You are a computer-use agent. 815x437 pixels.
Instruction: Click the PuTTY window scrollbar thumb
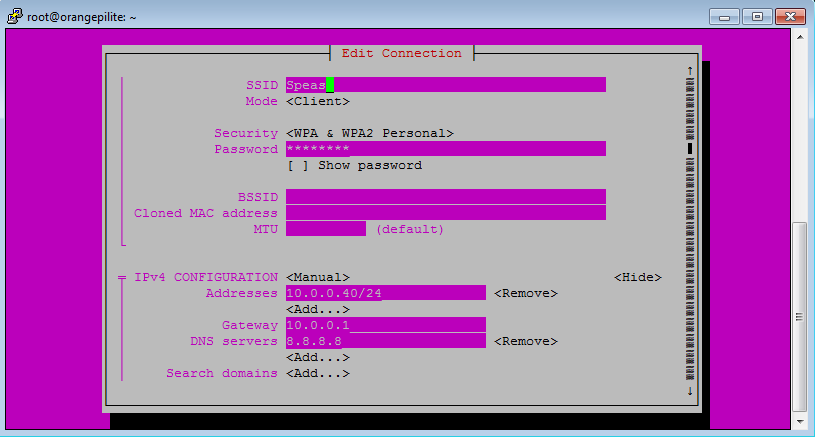[x=800, y=317]
